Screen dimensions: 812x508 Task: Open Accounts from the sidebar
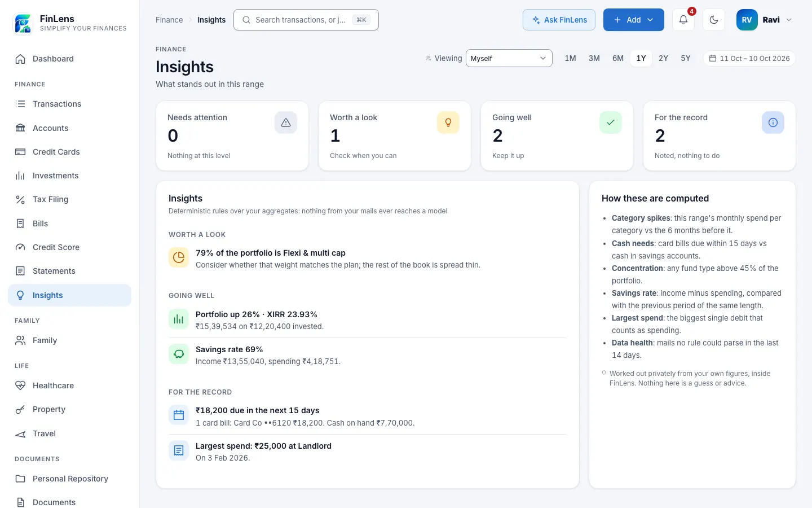70,128
